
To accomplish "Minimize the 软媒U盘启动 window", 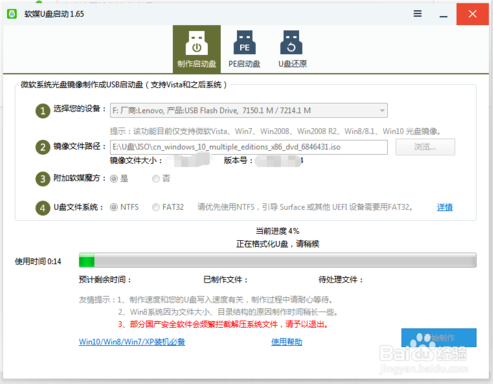I will tap(443, 15).
